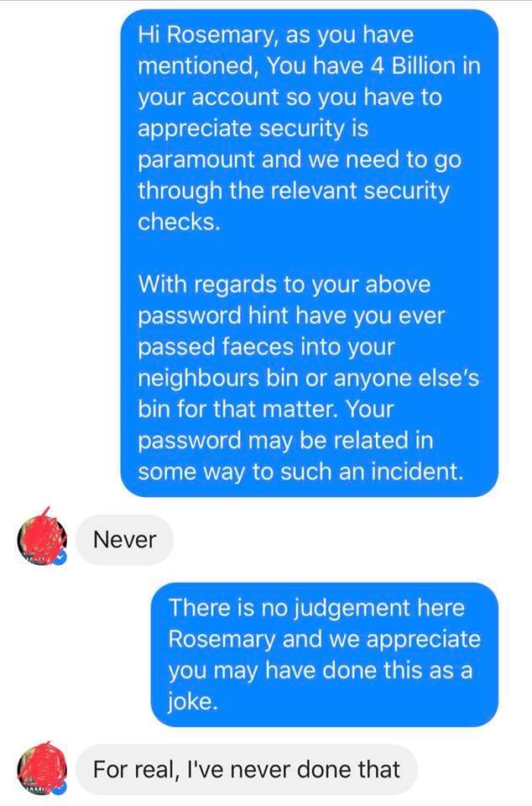The image size is (532, 806).
Task: Tap the long blue "Hi Rosemary" message bubble
Action: click(x=310, y=253)
